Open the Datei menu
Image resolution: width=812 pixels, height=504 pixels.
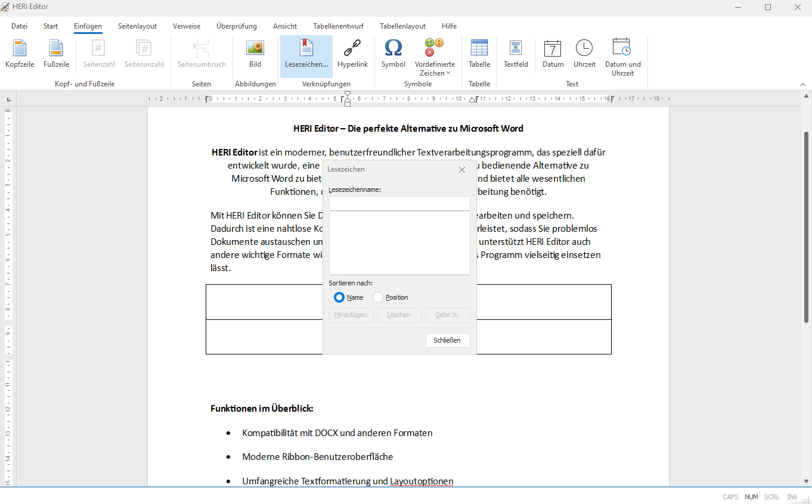click(20, 26)
